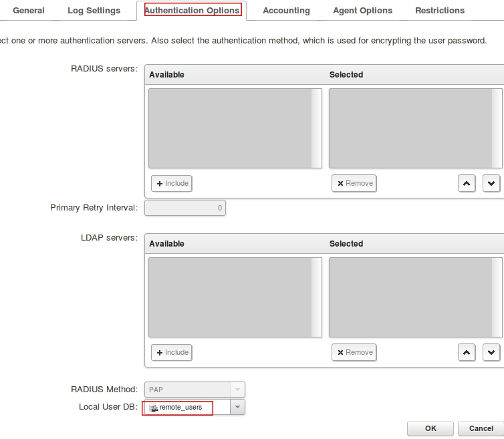Switch to the General tab
This screenshot has height=439, width=504.
[29, 11]
